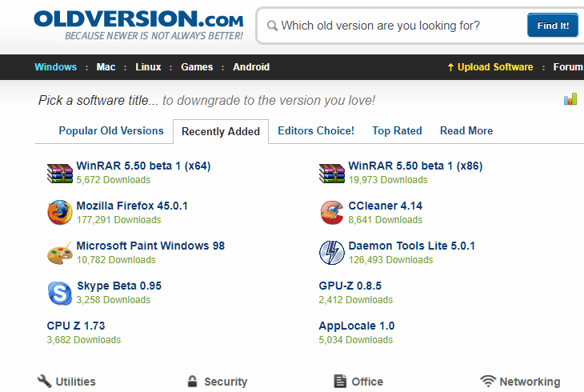This screenshot has width=584, height=392.
Task: Open the CCleaner 4.14 link
Action: [385, 206]
